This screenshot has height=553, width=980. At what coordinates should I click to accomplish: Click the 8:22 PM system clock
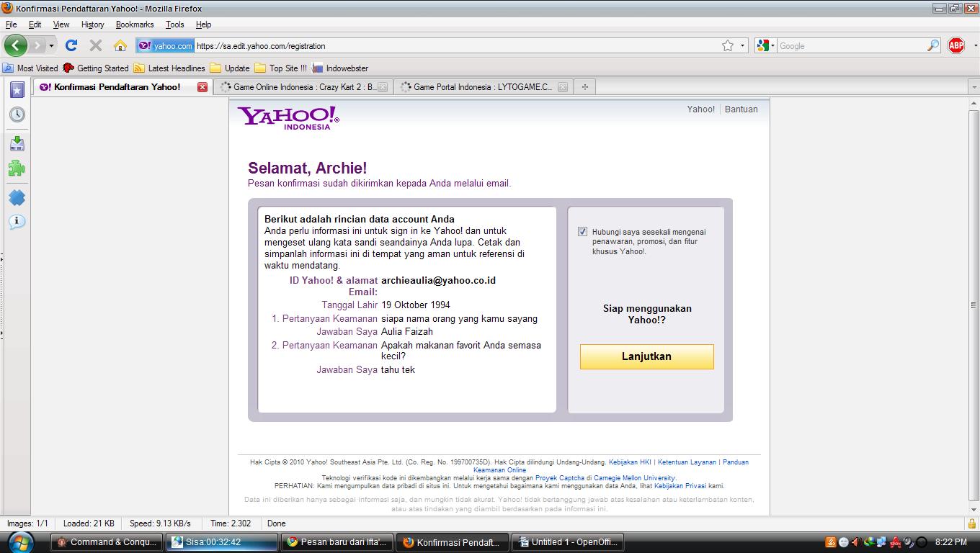coord(950,542)
